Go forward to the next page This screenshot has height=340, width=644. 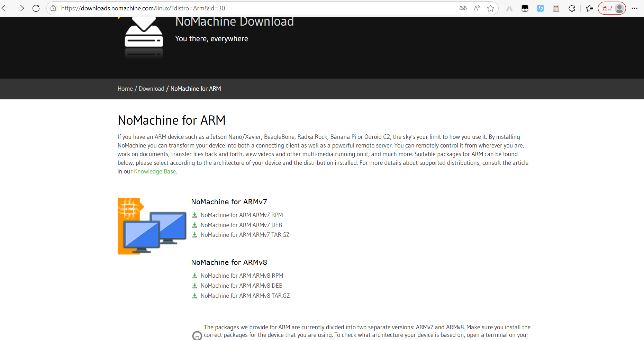pos(20,8)
